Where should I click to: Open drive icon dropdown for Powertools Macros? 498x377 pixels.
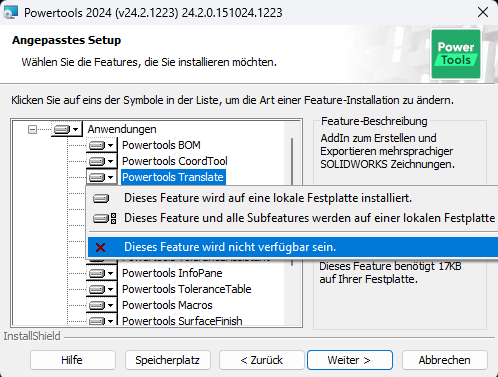tap(102, 305)
